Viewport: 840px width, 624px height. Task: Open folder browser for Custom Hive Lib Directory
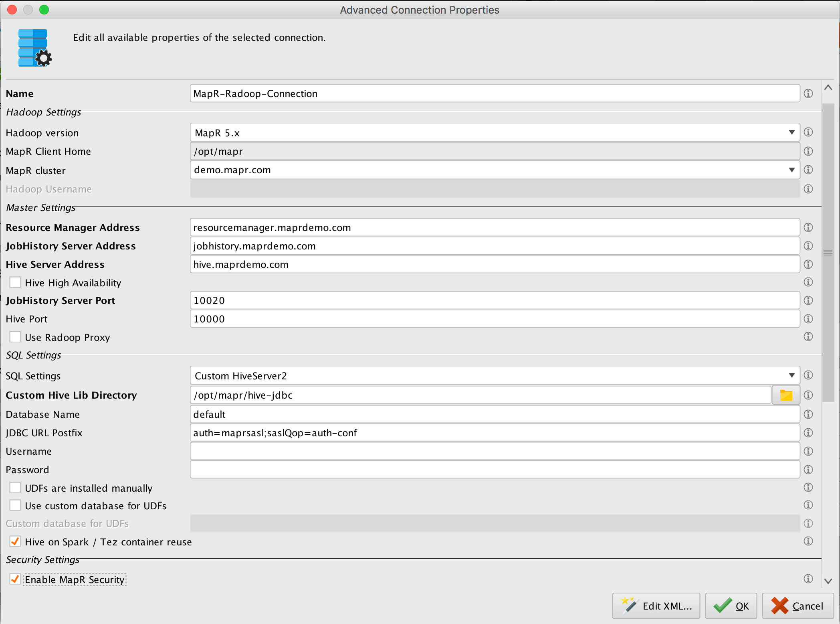coord(786,395)
